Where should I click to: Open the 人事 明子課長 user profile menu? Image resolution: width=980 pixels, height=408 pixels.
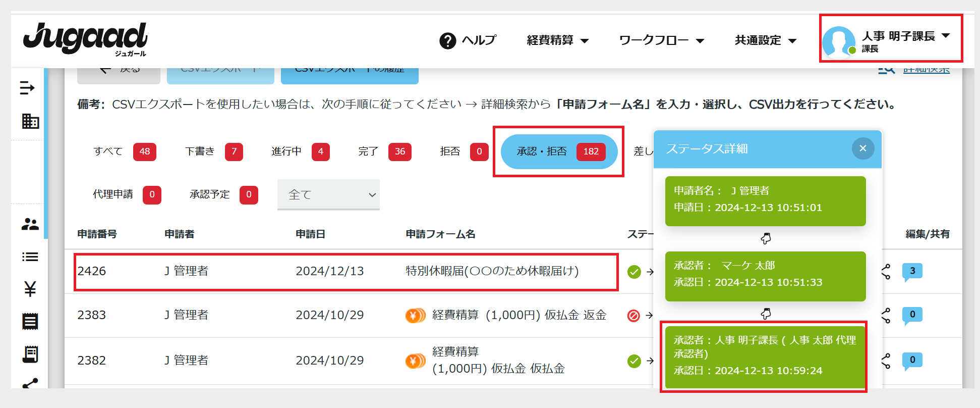(x=891, y=39)
